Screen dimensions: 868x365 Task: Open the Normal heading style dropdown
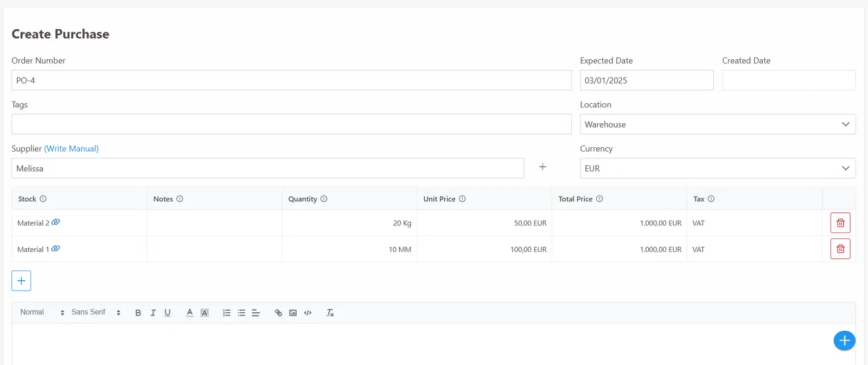pyautogui.click(x=42, y=312)
